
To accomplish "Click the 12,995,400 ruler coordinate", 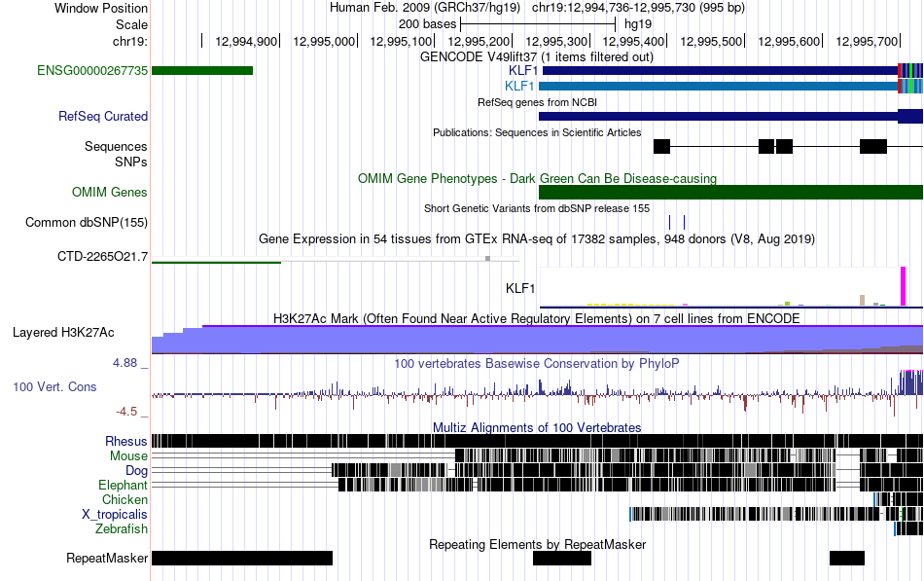I will [633, 41].
